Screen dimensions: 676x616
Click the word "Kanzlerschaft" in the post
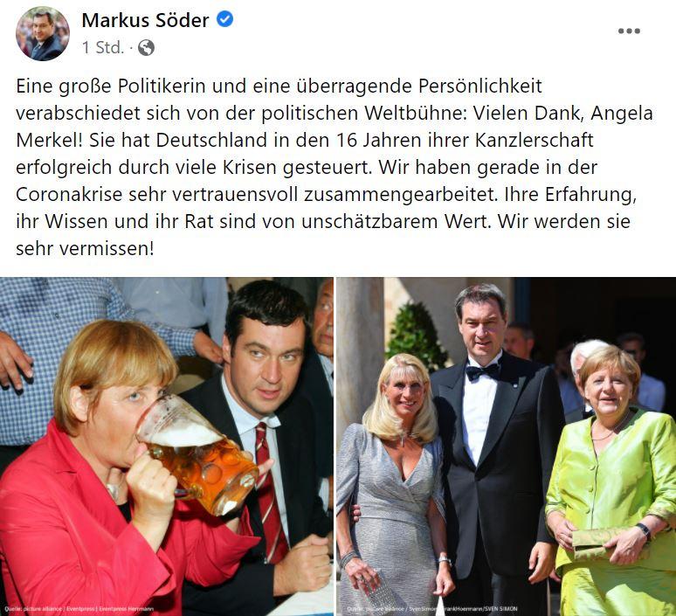coord(535,140)
